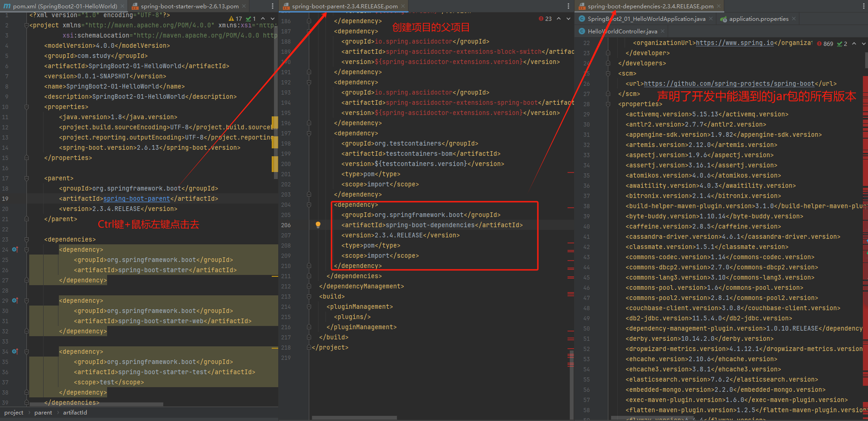
Task: Open the https://www.spring.io link
Action: (x=734, y=43)
